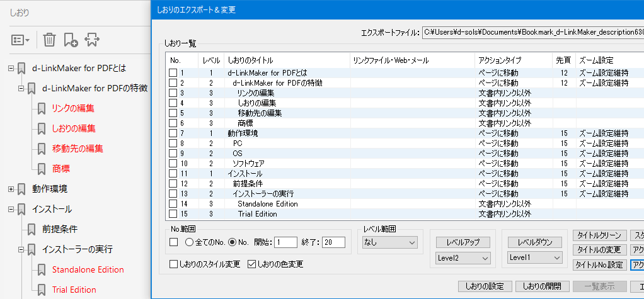Select Trial Edition bookmark in panel
The image size is (644, 299).
(74, 290)
